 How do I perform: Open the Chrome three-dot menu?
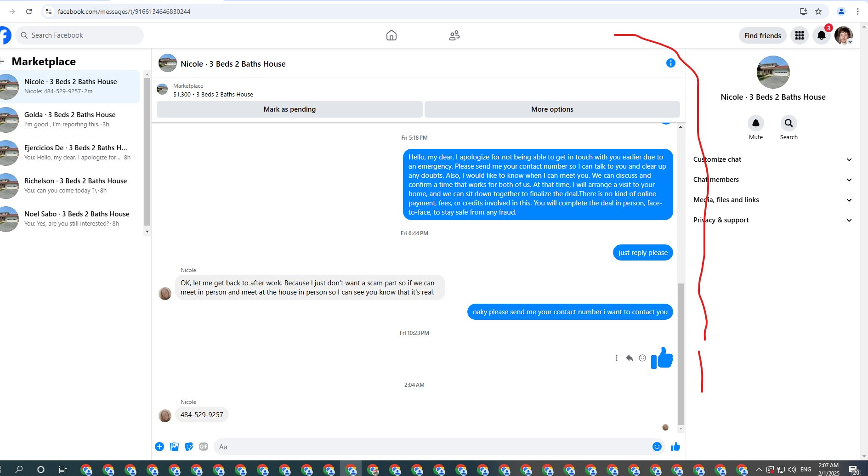858,11
